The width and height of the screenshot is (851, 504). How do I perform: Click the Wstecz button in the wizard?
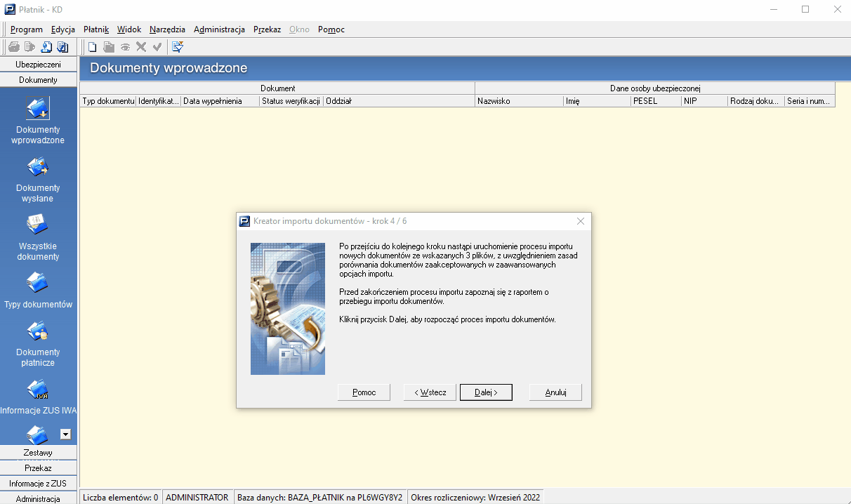(430, 392)
